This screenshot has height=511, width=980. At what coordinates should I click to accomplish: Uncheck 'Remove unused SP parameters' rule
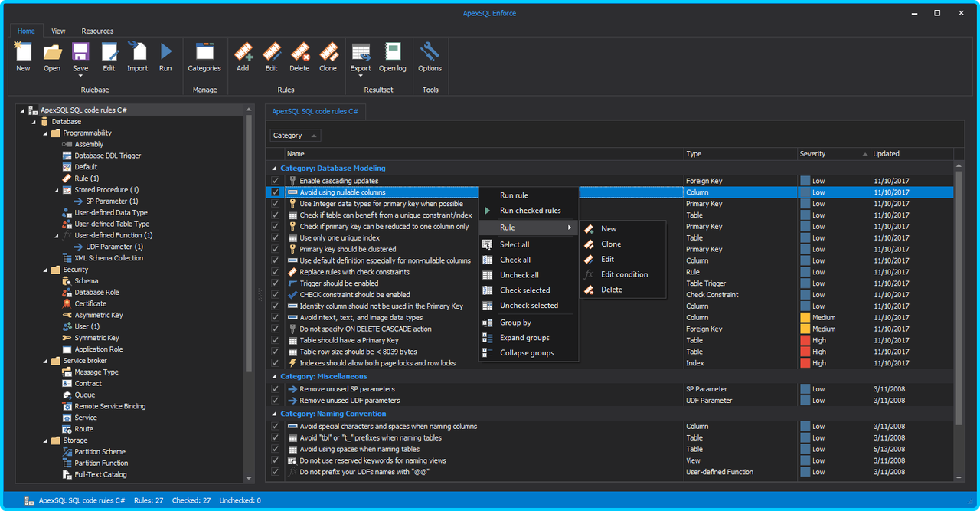click(x=276, y=389)
